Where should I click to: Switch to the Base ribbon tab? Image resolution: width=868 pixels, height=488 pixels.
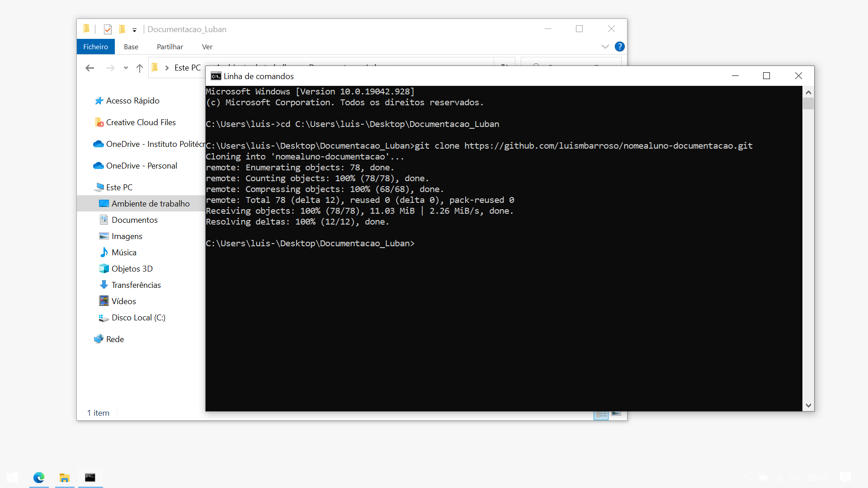pyautogui.click(x=131, y=47)
